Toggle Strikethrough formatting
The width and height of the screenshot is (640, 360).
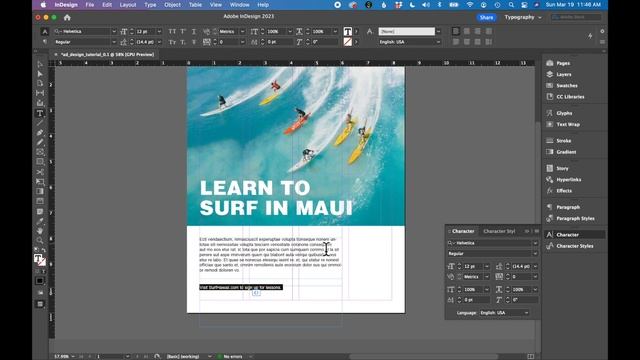[194, 42]
